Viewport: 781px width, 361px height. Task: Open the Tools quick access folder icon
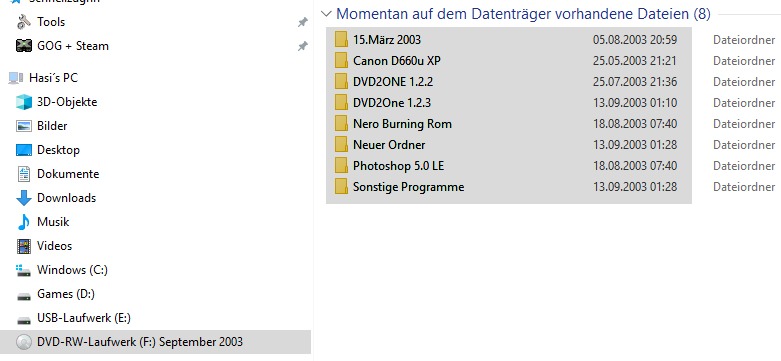[x=23, y=22]
